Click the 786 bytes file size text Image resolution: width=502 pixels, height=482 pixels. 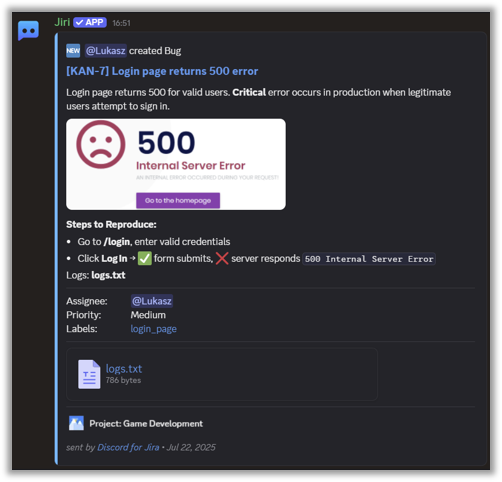[x=123, y=380]
